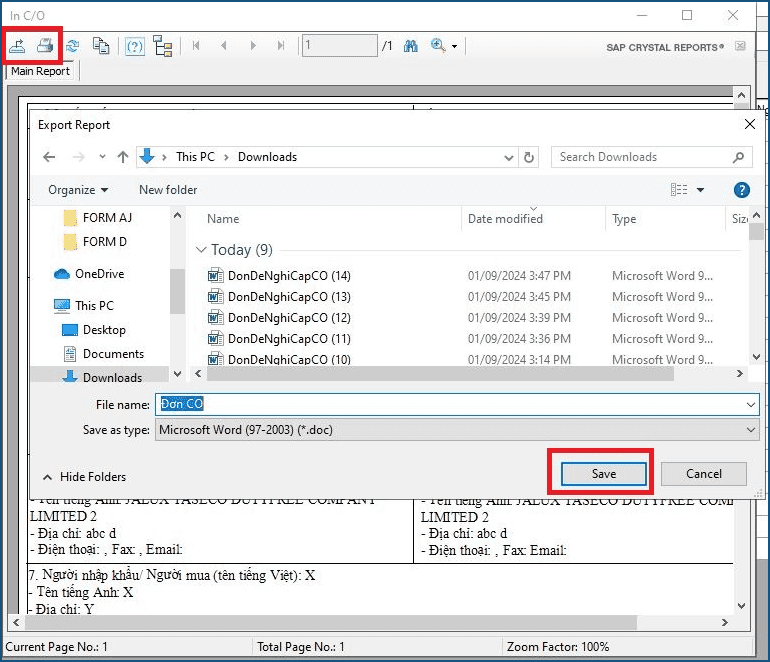Select This PC in navigation pane
The image size is (770, 662).
tap(84, 306)
